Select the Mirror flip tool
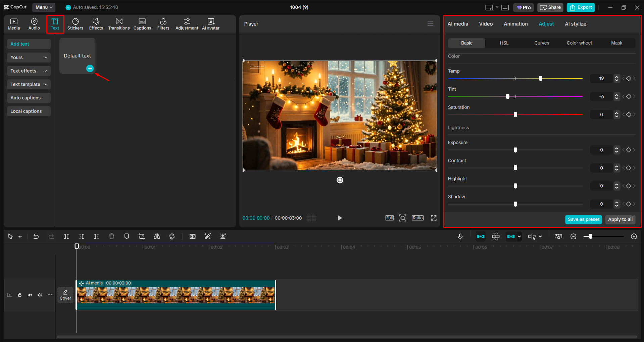 [x=156, y=236]
